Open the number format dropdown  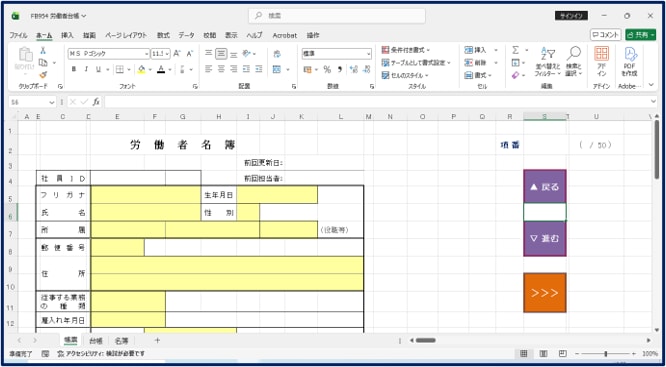368,54
